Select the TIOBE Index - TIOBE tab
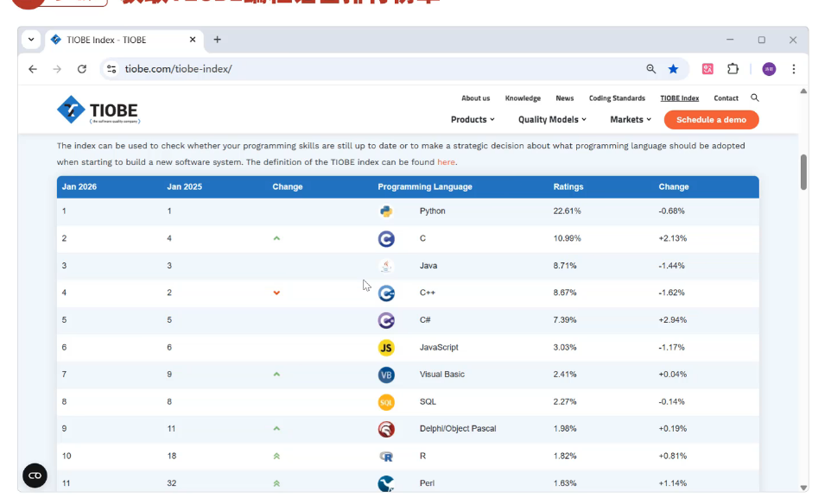The image size is (831, 504). [x=124, y=41]
